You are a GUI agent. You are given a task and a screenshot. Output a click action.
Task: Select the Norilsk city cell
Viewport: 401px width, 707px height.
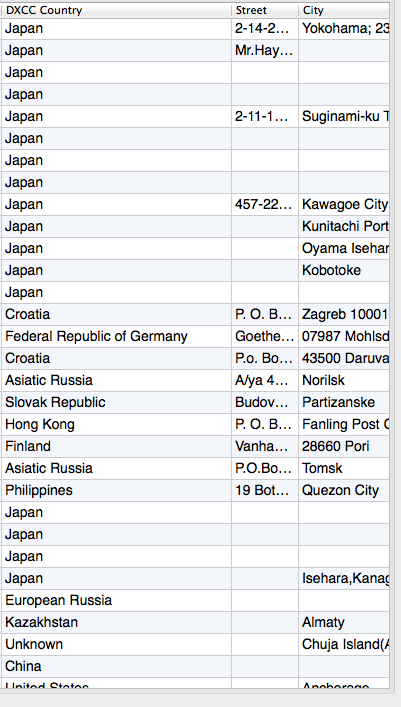click(x=344, y=380)
